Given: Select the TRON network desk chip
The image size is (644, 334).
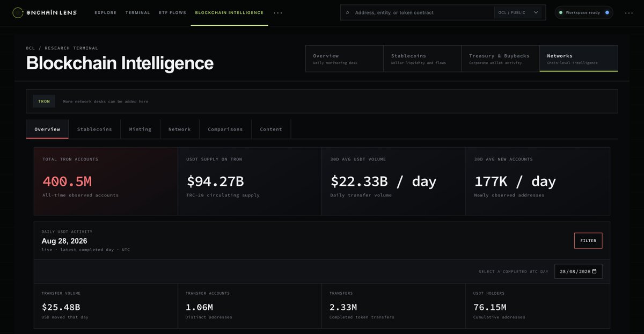Looking at the screenshot, I should (44, 101).
